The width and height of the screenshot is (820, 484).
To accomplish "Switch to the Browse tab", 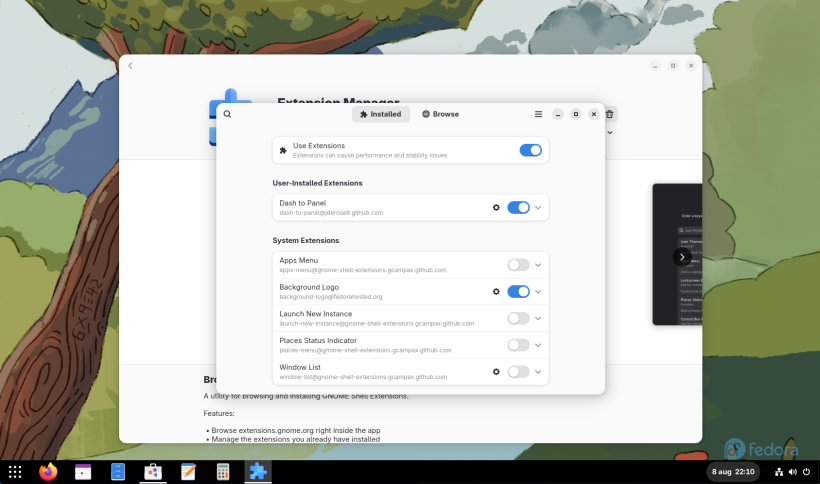I will tap(440, 114).
